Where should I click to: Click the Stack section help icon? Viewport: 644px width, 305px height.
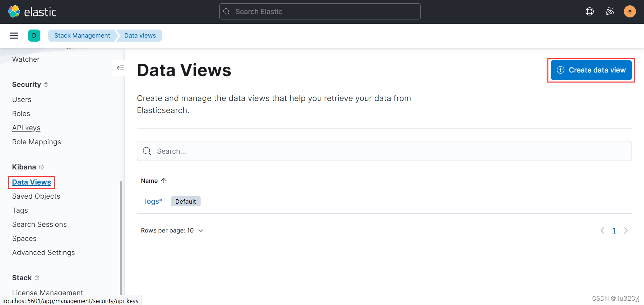pyautogui.click(x=37, y=278)
